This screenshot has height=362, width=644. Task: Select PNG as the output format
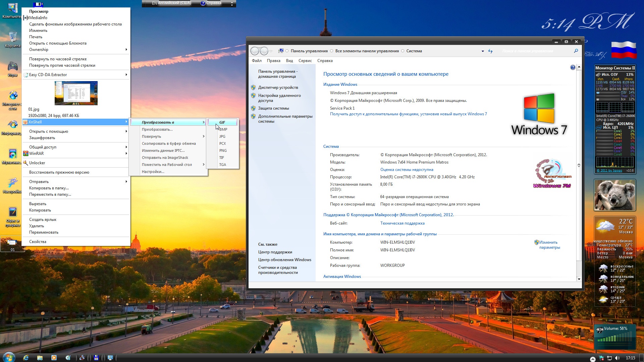tap(223, 150)
